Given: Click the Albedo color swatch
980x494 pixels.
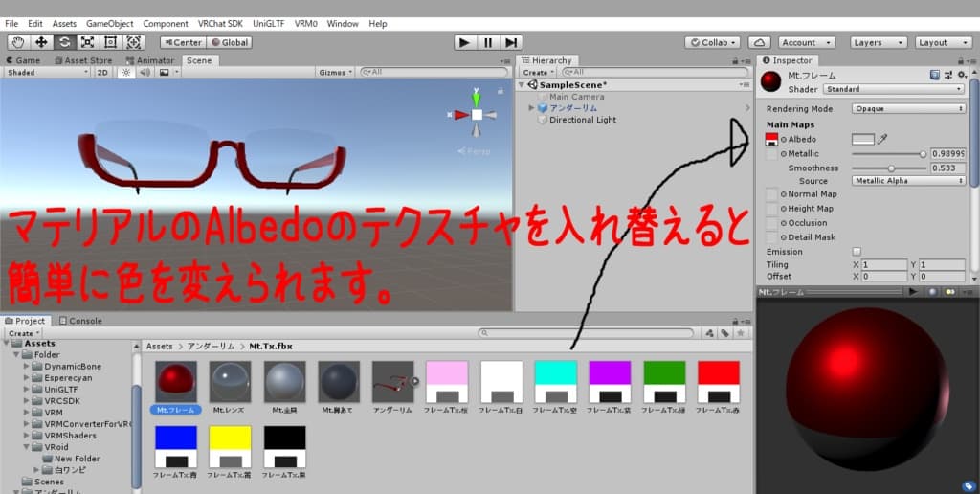Looking at the screenshot, I should (x=863, y=139).
